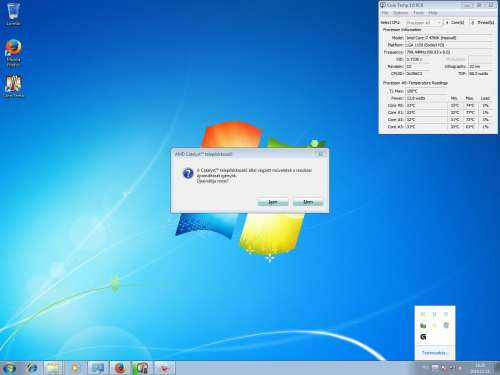Switch to Core Temp taskbar button
This screenshot has height=375, width=500.
click(142, 368)
